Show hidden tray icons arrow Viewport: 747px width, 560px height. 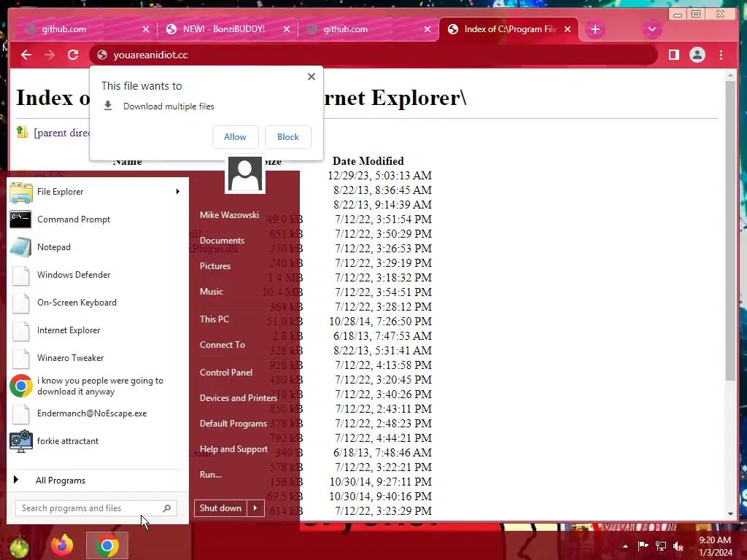tap(625, 546)
